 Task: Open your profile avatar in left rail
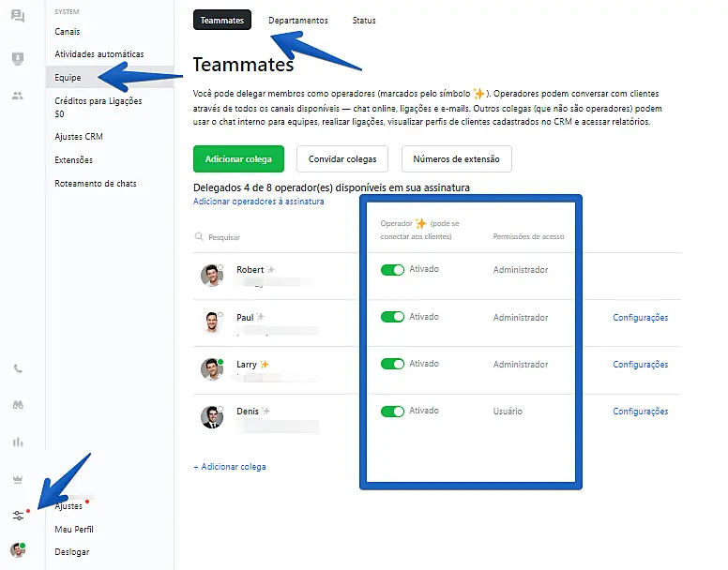[x=18, y=549]
